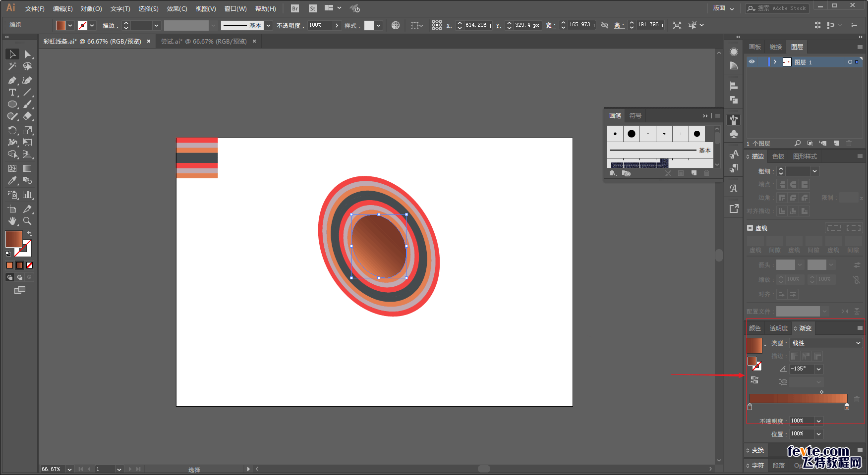868x475 pixels.
Task: Select the Magic Wand tool
Action: coord(12,66)
